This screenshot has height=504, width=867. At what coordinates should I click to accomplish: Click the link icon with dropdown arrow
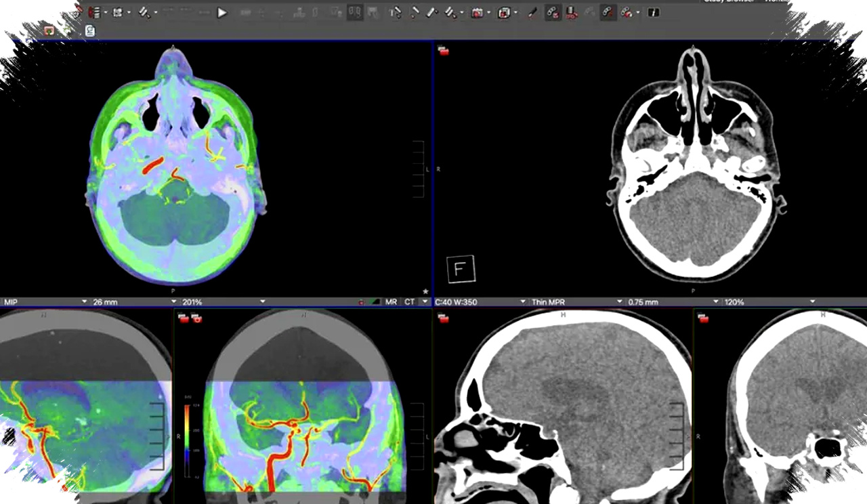pos(628,12)
